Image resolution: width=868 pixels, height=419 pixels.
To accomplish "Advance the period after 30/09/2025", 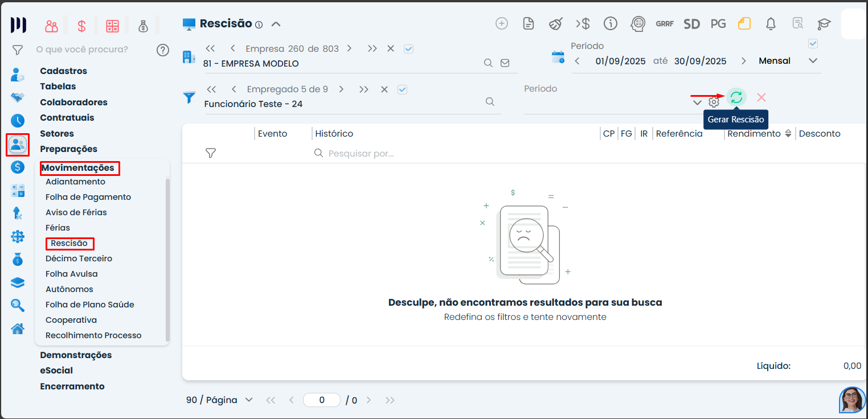I will coord(743,61).
